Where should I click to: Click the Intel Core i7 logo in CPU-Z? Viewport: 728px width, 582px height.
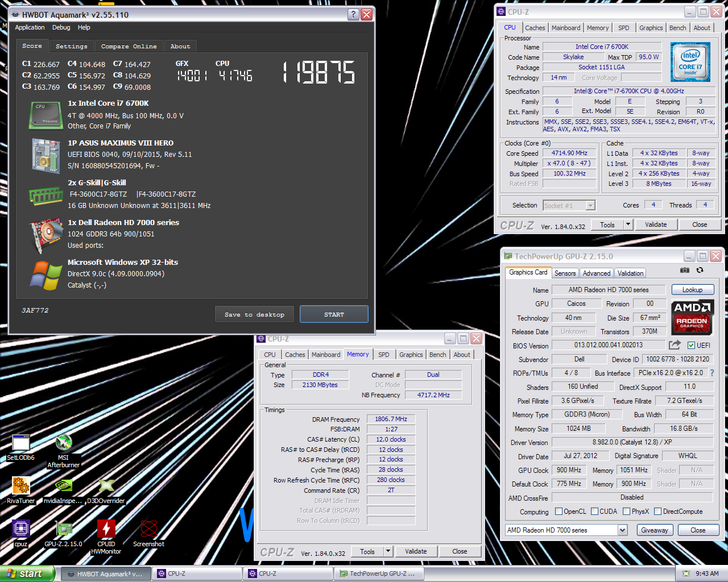pyautogui.click(x=690, y=62)
